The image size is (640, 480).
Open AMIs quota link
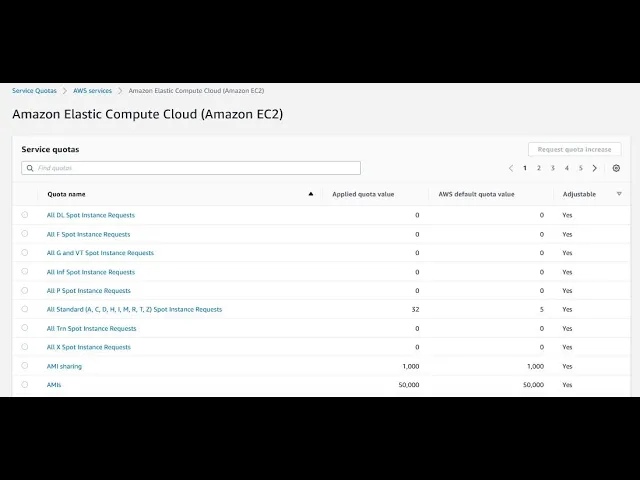[54, 385]
